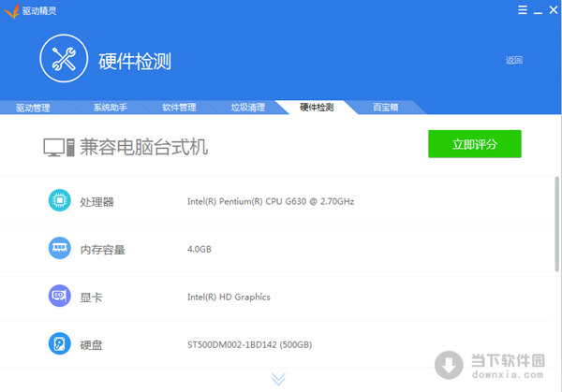This screenshot has width=562, height=392.
Task: Open the 软件管理 tab
Action: (179, 107)
